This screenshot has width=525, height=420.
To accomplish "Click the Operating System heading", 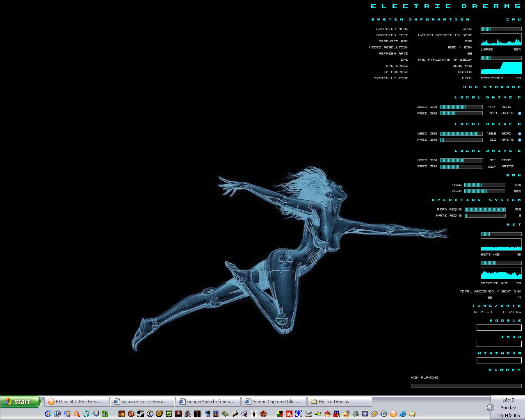I will 476,200.
